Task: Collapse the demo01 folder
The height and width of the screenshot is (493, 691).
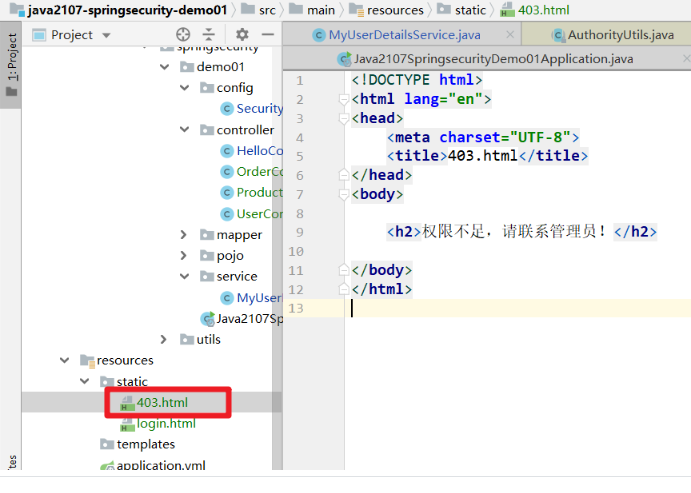Action: 164,67
